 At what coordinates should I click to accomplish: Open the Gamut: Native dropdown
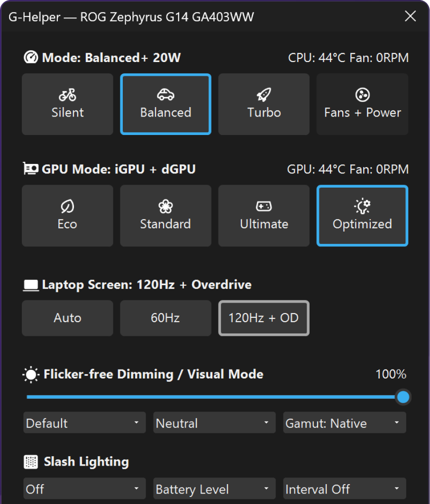(x=345, y=423)
